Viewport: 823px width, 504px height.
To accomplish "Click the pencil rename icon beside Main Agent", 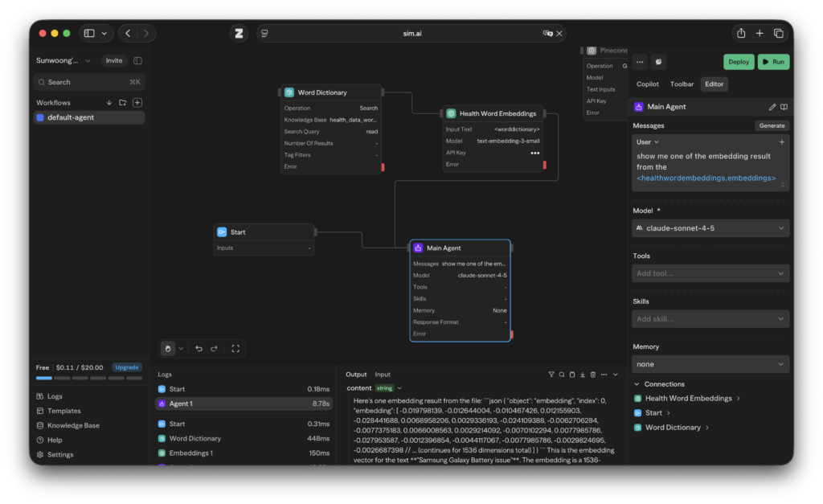I will point(772,107).
